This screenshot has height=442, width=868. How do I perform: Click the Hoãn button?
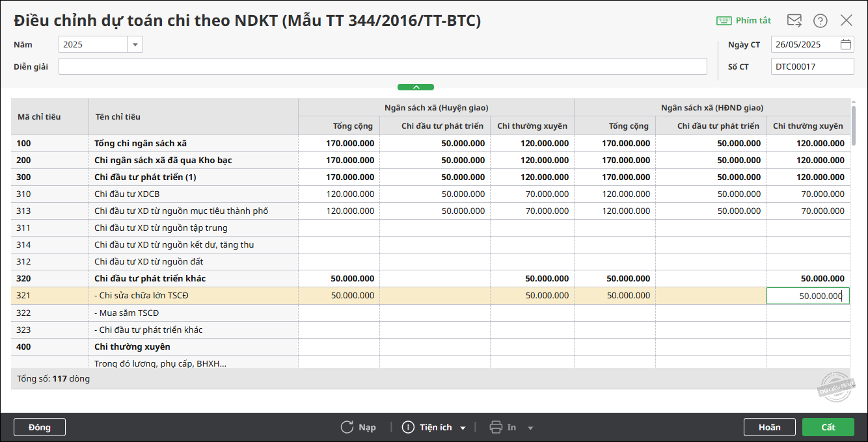click(770, 427)
